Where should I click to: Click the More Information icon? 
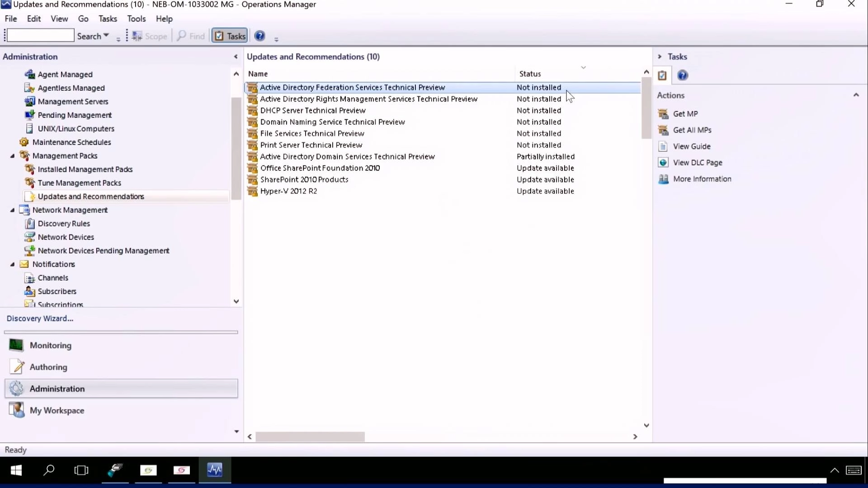point(663,179)
